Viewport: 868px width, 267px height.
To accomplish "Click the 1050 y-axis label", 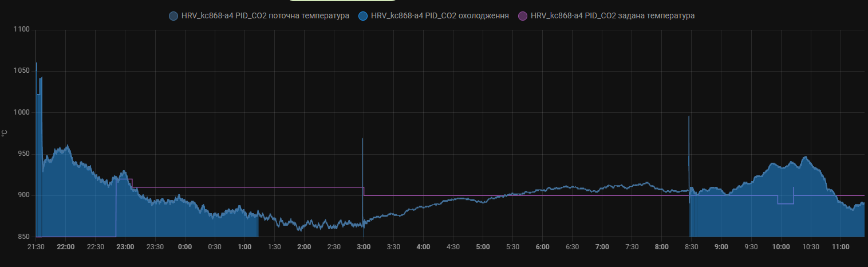I will point(21,71).
